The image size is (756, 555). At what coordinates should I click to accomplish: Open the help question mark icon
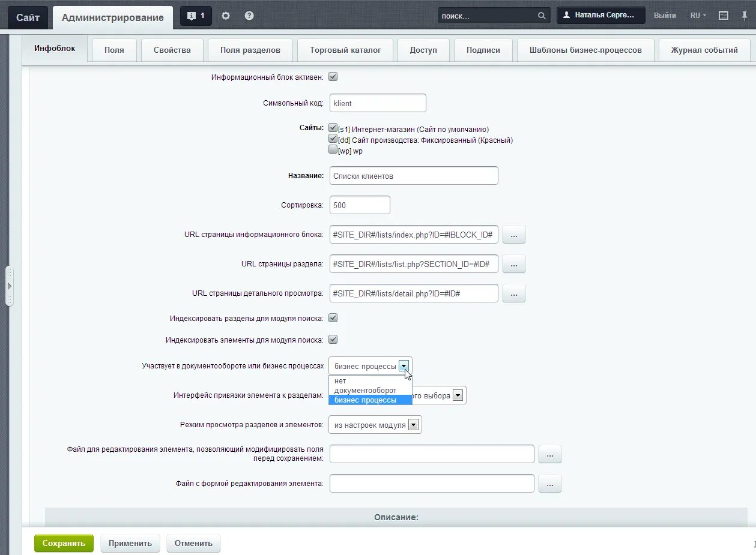point(249,16)
